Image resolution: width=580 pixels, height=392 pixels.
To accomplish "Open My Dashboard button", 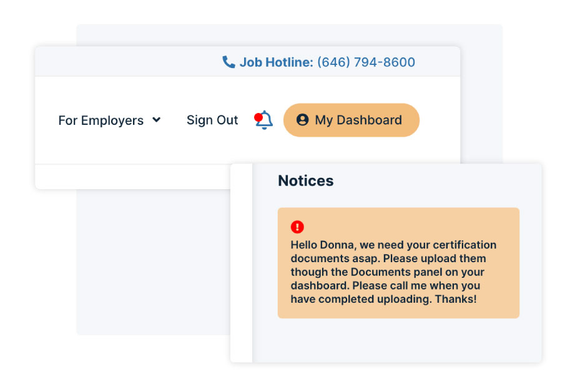I will click(351, 120).
